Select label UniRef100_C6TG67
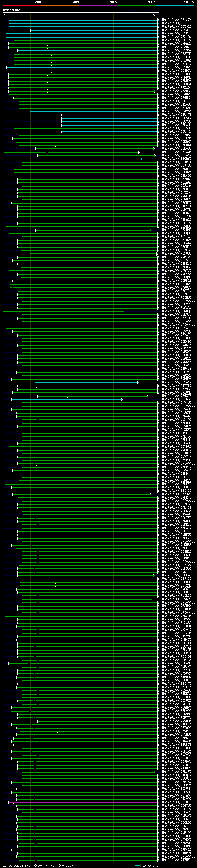 pyautogui.click(x=177, y=399)
